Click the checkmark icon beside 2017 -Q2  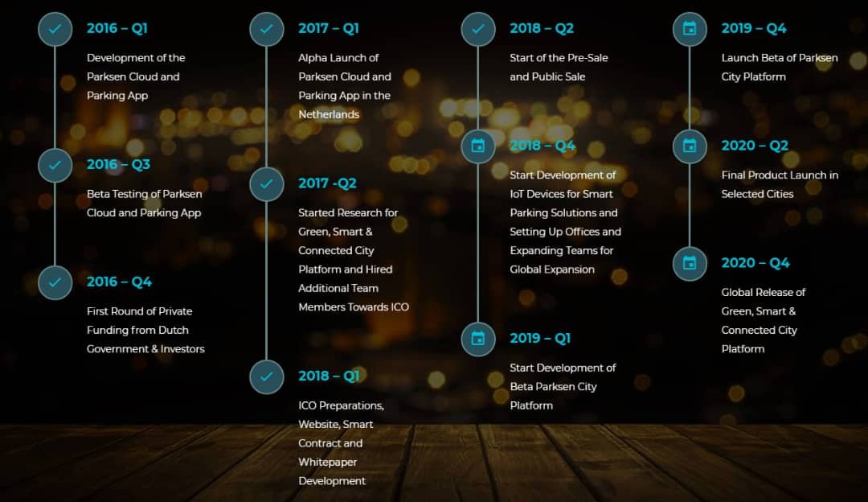pyautogui.click(x=266, y=184)
